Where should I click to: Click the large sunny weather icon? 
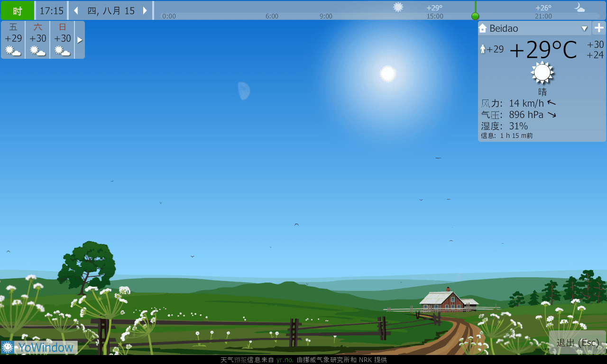[x=543, y=73]
